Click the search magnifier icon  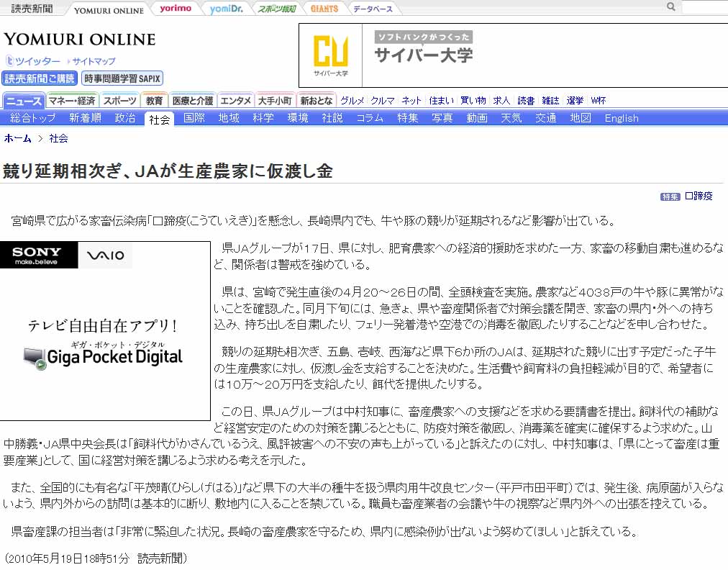pos(670,7)
